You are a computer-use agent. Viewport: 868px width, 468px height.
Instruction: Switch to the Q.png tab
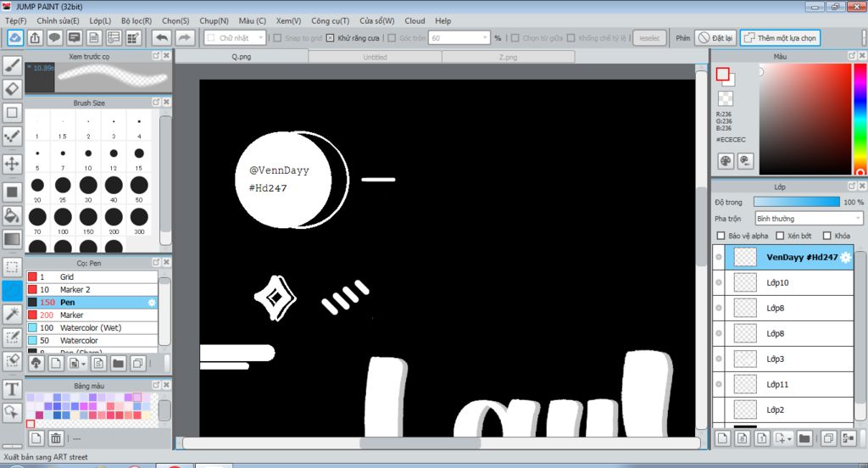242,57
